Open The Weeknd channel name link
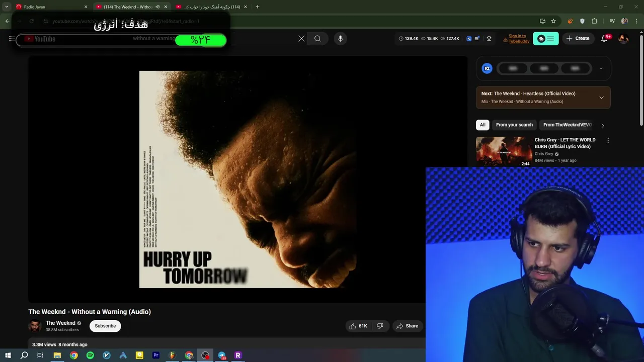644x362 pixels. pyautogui.click(x=60, y=323)
